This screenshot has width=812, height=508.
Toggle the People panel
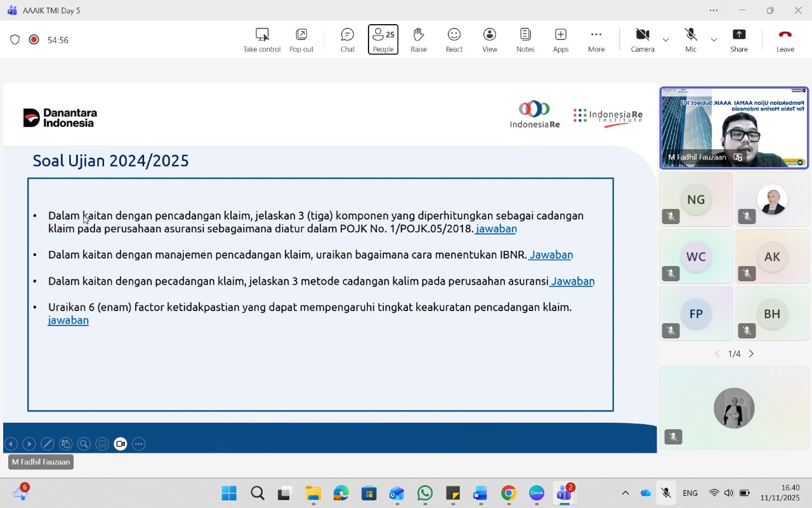tap(383, 39)
